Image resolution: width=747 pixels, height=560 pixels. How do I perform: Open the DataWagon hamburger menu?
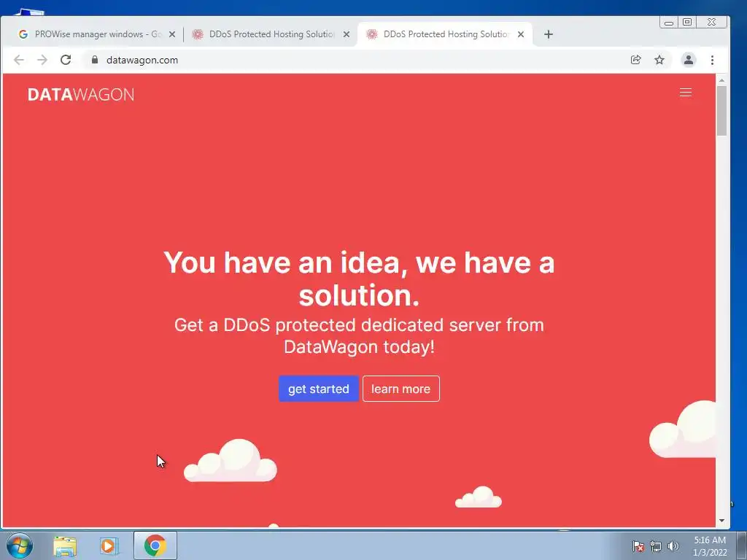pos(685,93)
